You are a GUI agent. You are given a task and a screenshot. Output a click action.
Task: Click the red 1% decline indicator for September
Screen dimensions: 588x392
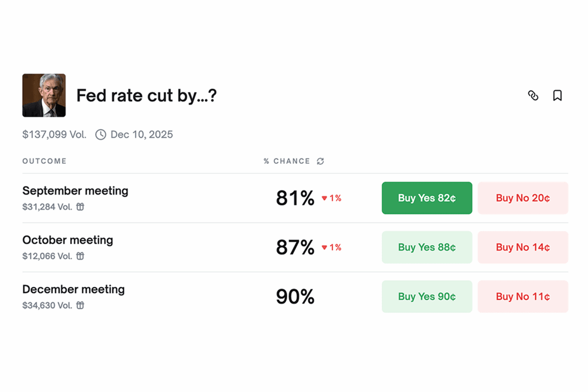click(331, 198)
